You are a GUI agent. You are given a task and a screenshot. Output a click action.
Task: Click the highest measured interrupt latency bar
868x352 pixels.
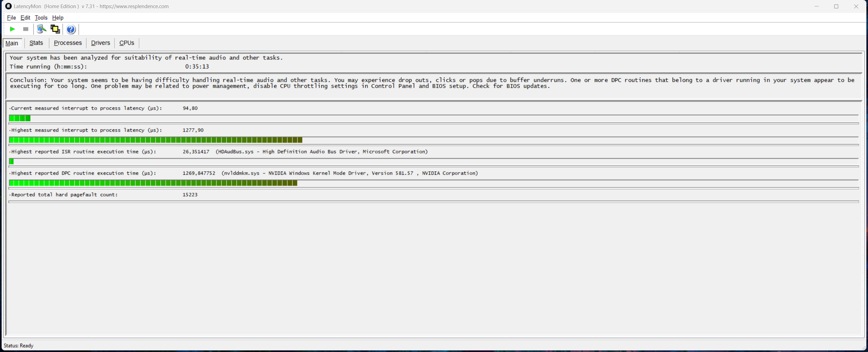coord(434,140)
